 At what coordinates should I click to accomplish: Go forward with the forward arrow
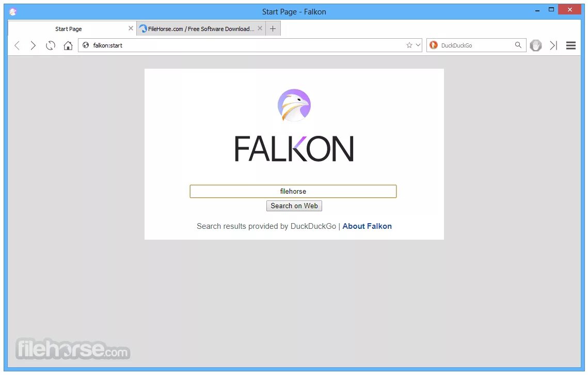pyautogui.click(x=33, y=45)
